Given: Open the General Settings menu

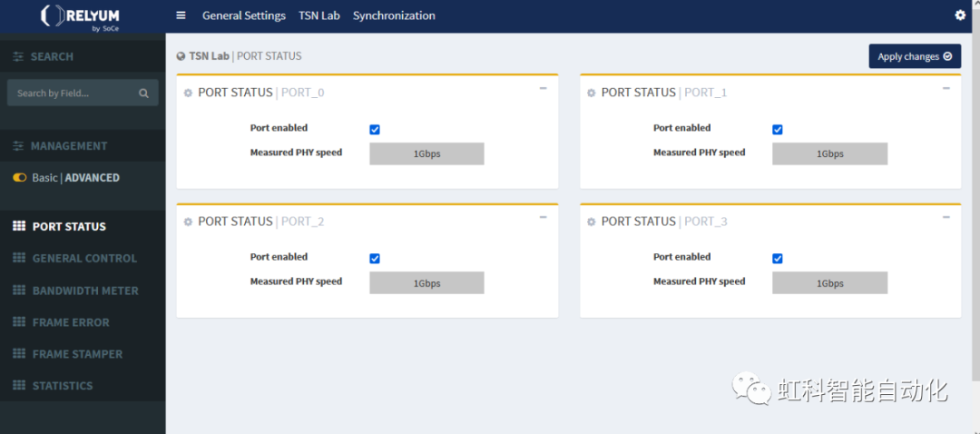Looking at the screenshot, I should click(243, 15).
